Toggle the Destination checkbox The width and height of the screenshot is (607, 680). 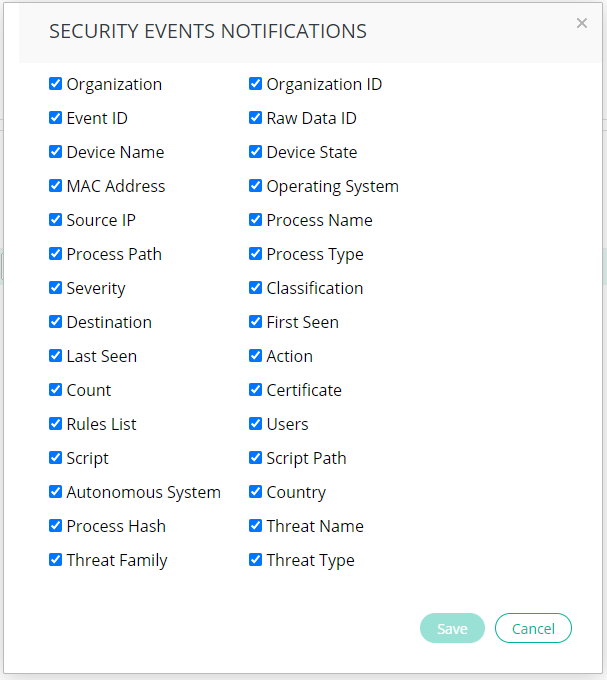tap(56, 322)
